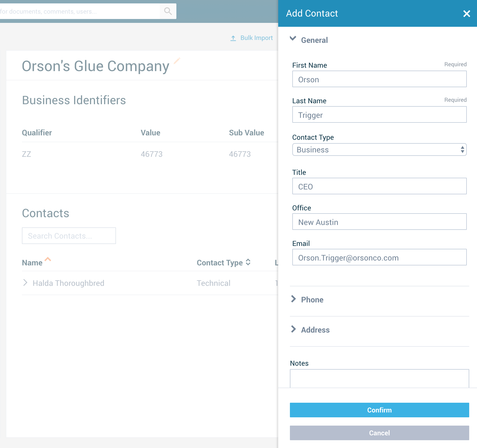Expand Halda Thoroughbred contact row
477x448 pixels.
pos(25,283)
